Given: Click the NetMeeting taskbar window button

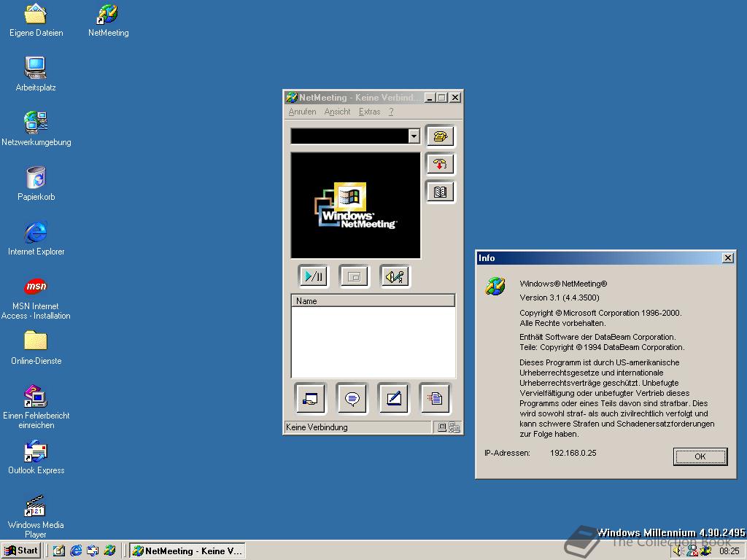Looking at the screenshot, I should point(187,551).
